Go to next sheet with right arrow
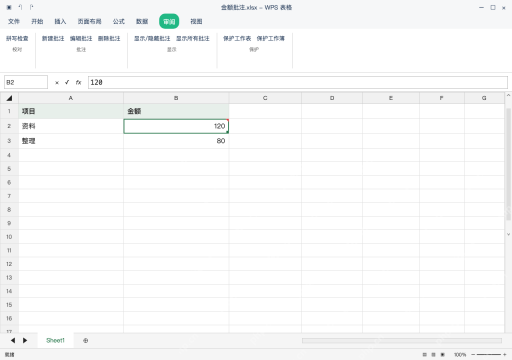Image resolution: width=512 pixels, height=360 pixels. click(25, 340)
